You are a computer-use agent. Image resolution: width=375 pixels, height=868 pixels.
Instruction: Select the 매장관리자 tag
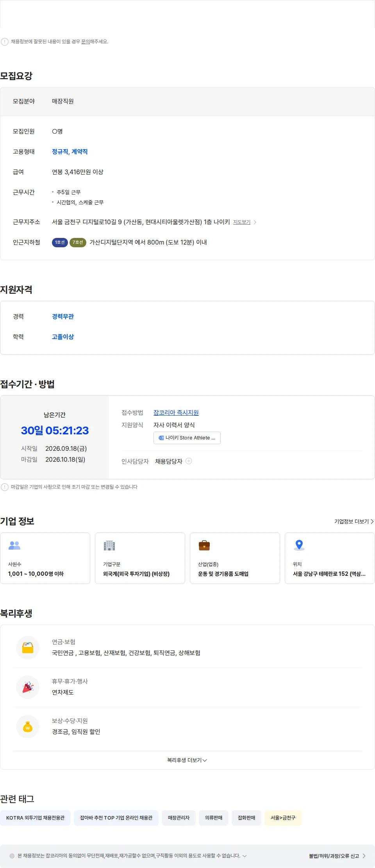(x=179, y=818)
